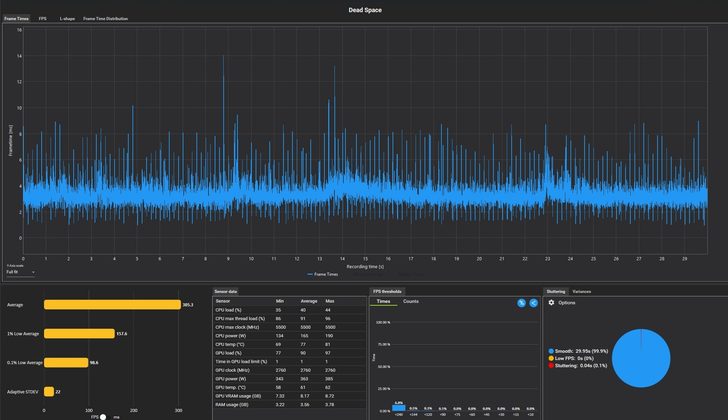Select the Frame Times tab
The image size is (728, 420).
pyautogui.click(x=16, y=19)
